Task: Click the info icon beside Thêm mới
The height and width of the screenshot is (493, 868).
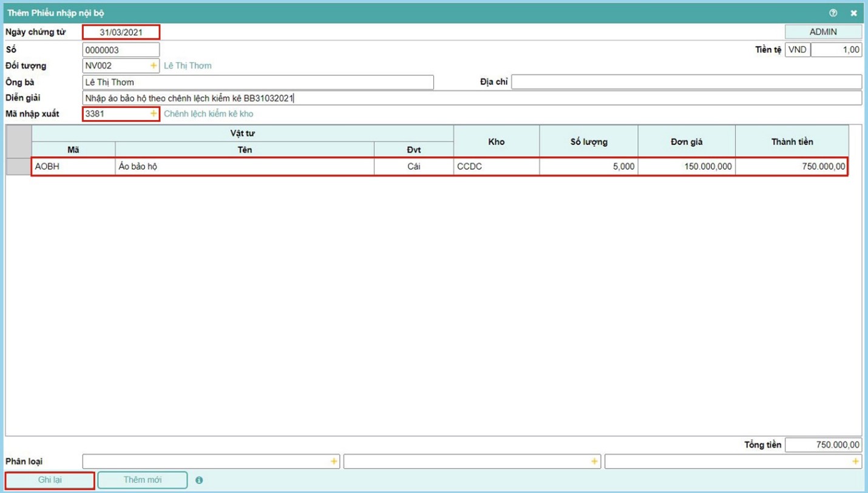Action: (199, 480)
